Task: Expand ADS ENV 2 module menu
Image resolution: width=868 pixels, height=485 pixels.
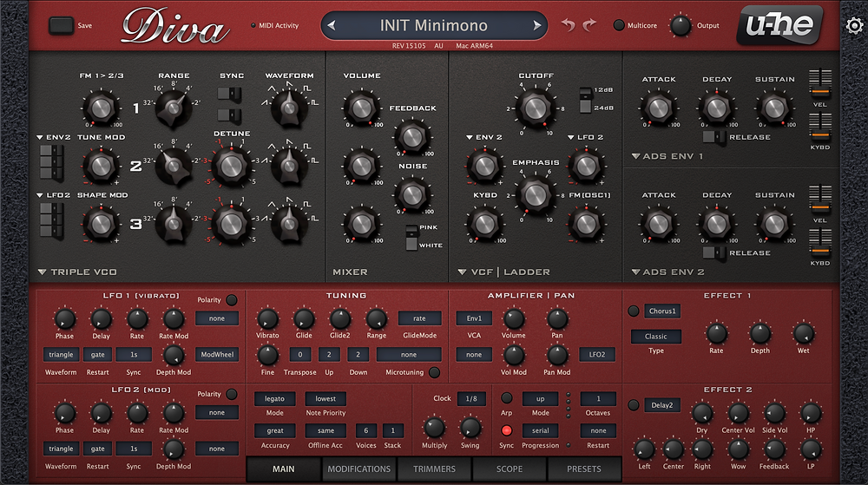Action: 635,272
